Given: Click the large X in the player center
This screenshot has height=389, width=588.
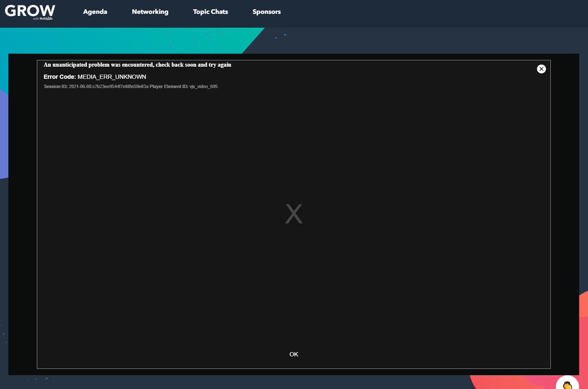Looking at the screenshot, I should point(294,214).
